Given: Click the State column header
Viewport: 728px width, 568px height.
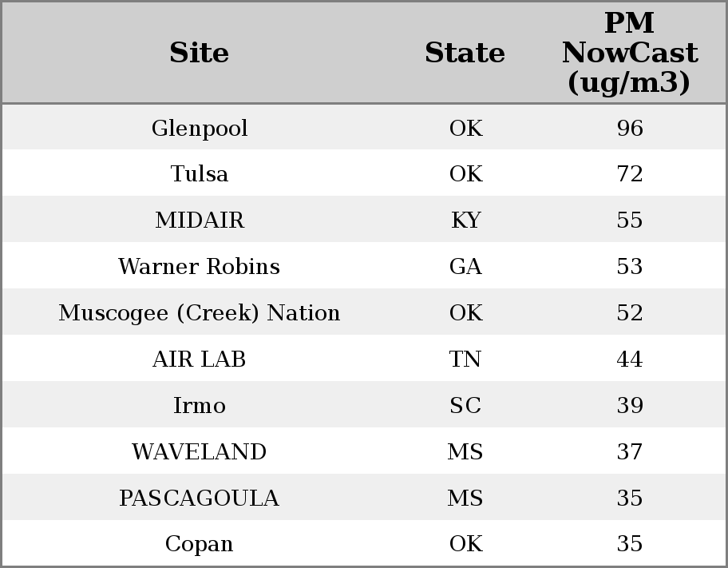Looking at the screenshot, I should (x=465, y=54).
